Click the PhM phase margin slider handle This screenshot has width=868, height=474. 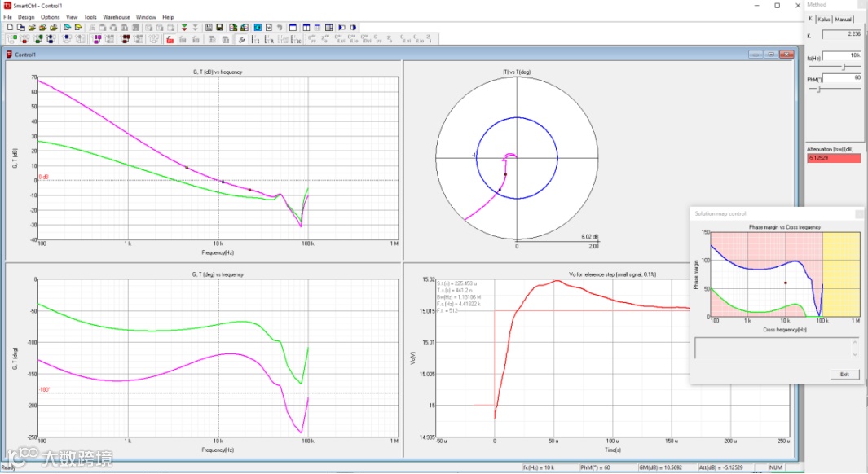click(x=819, y=89)
